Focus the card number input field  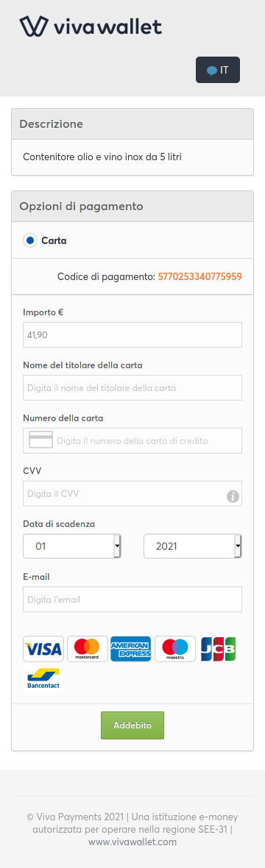(132, 441)
